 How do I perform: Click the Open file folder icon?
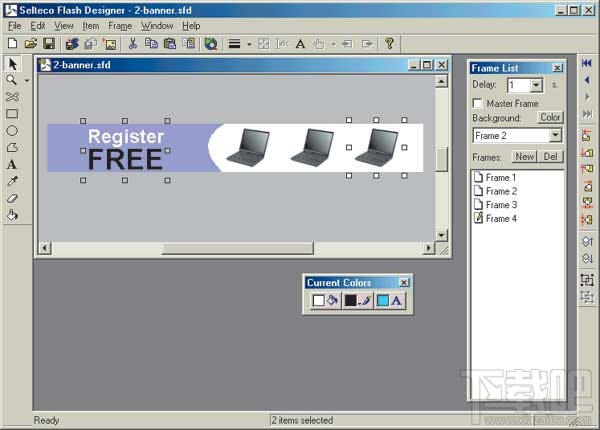click(31, 44)
